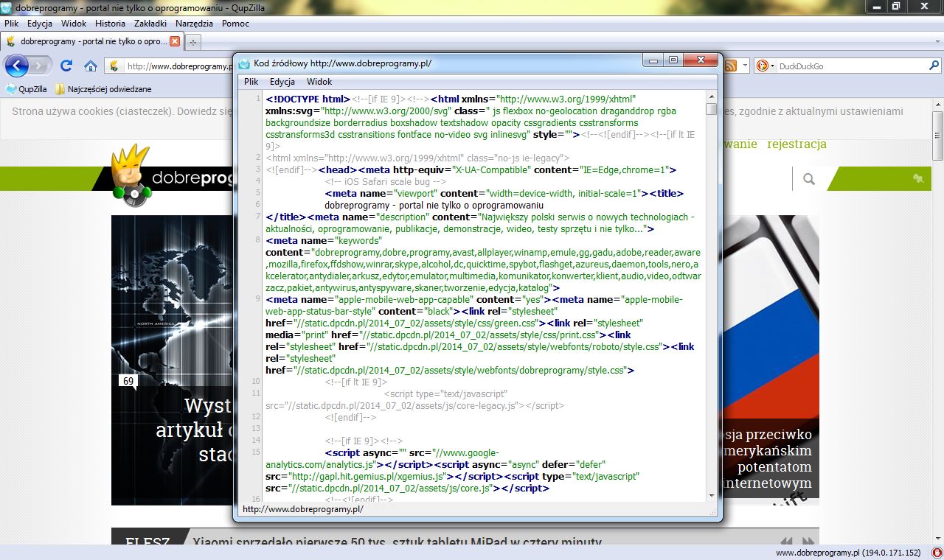Click the 69 comments badge on the article
944x560 pixels.
[x=128, y=382]
